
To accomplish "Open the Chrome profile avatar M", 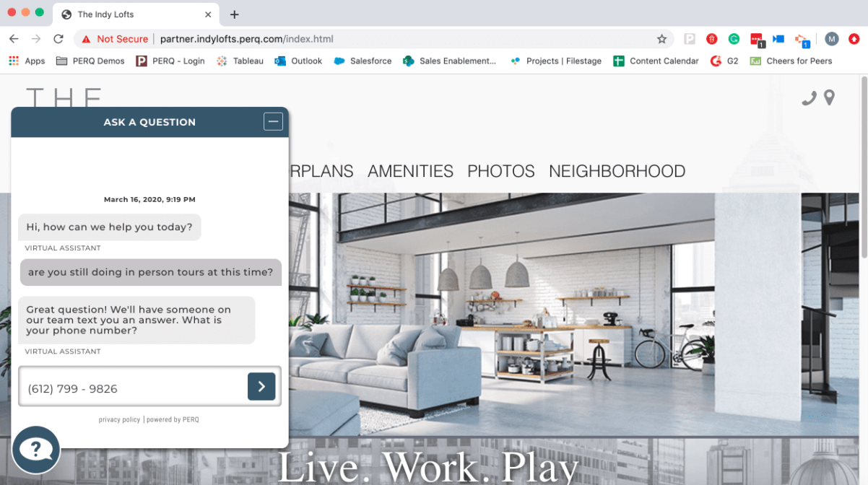I will pyautogui.click(x=832, y=39).
